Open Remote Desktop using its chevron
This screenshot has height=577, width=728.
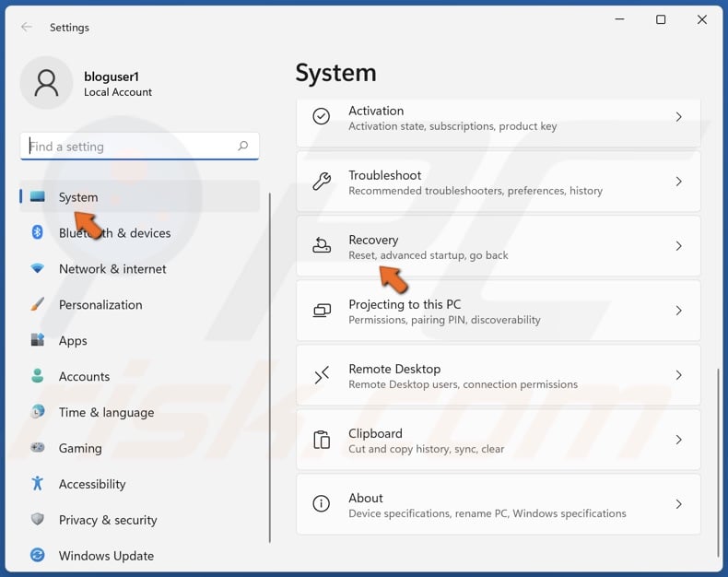pos(679,375)
